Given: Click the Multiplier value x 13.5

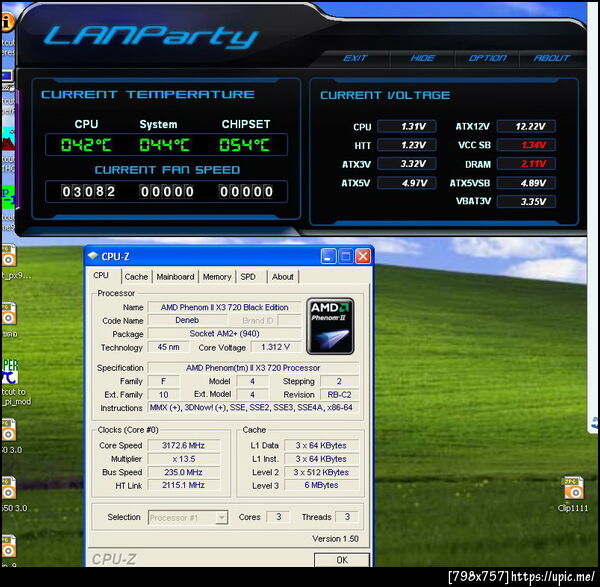Looking at the screenshot, I should [184, 459].
